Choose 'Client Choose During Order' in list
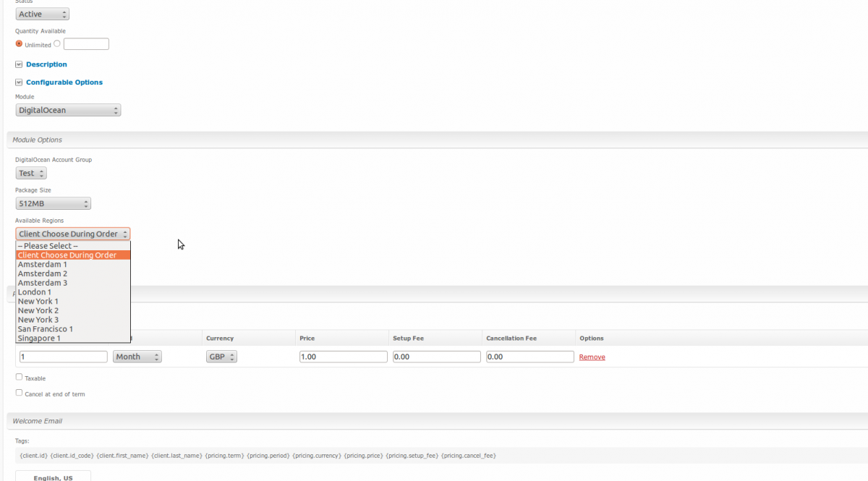The height and width of the screenshot is (481, 868). 73,255
